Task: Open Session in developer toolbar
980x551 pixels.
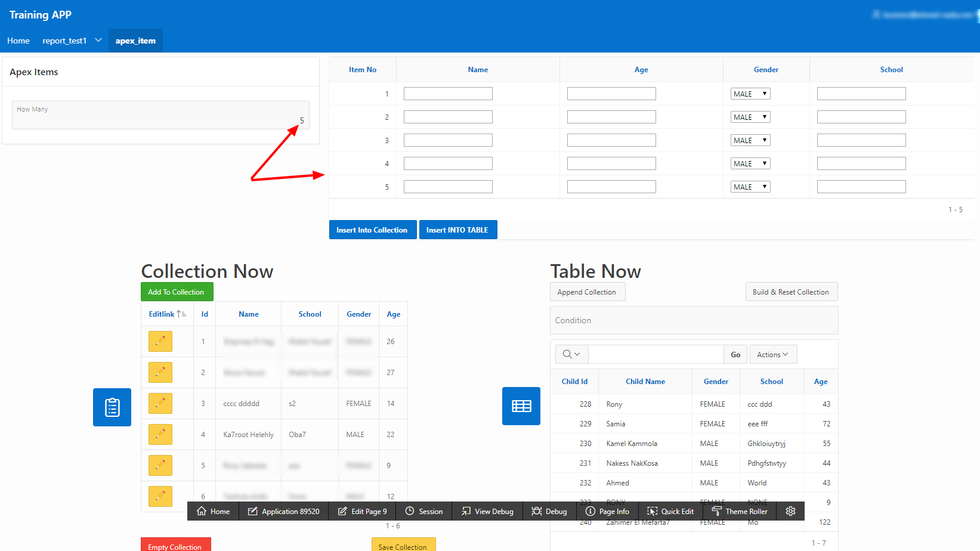Action: point(423,511)
